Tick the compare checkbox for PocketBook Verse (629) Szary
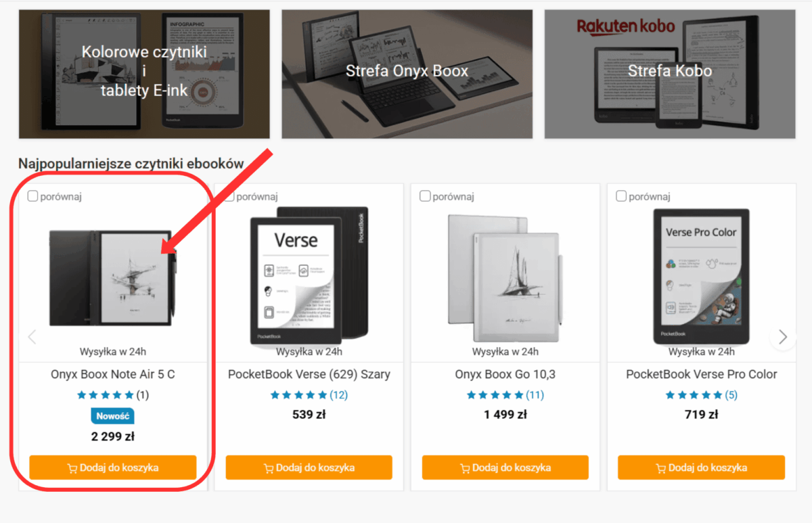 [229, 196]
